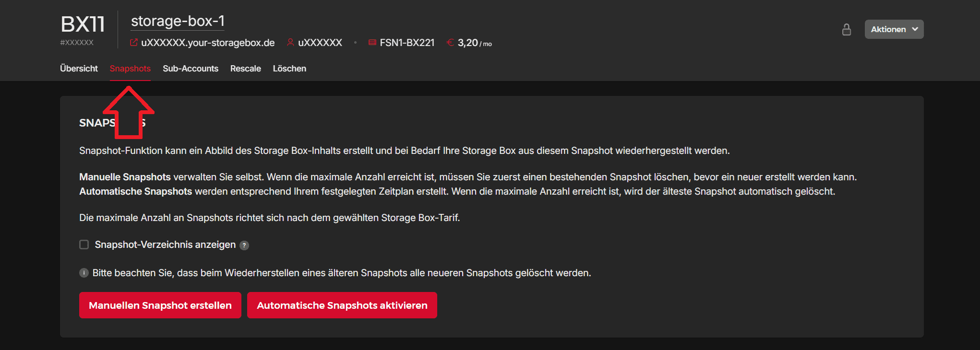Click the storage-box-1 name to rename it

click(x=177, y=22)
